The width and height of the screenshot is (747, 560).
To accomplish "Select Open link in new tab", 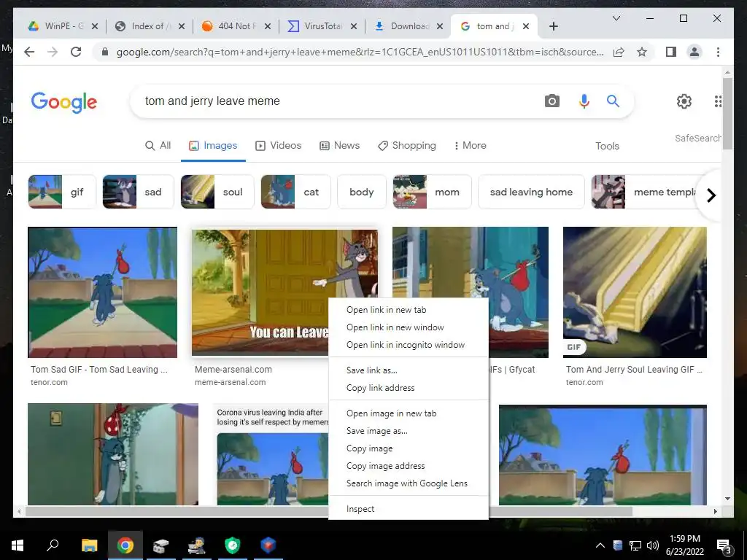I will (409, 309).
